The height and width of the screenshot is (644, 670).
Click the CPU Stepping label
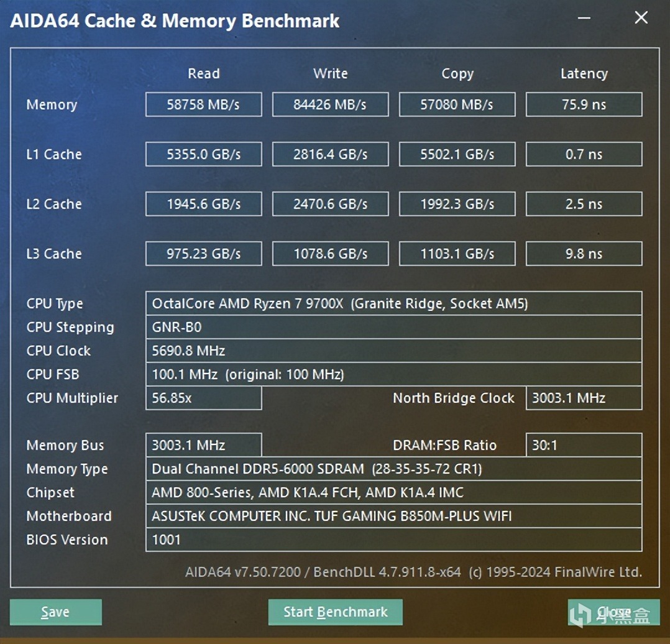pyautogui.click(x=70, y=328)
